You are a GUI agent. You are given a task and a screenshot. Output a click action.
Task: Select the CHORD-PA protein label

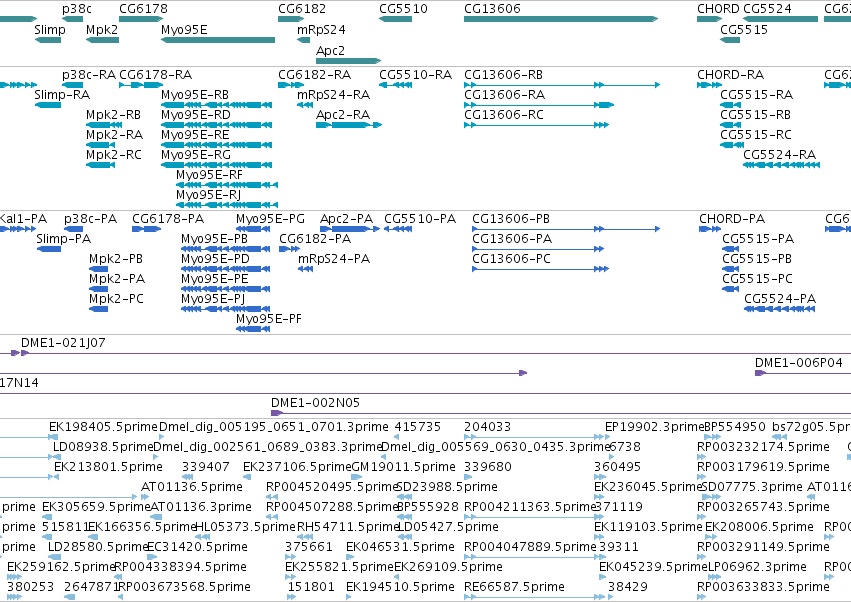(x=732, y=219)
